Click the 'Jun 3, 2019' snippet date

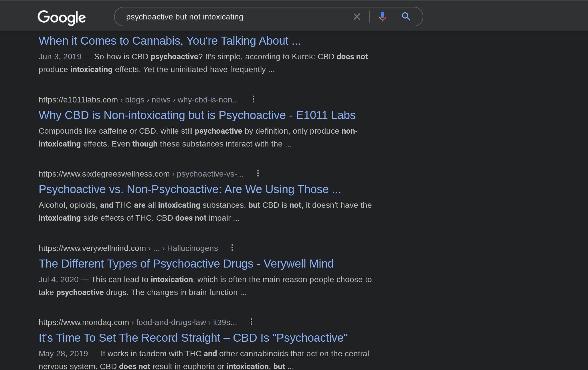point(60,57)
